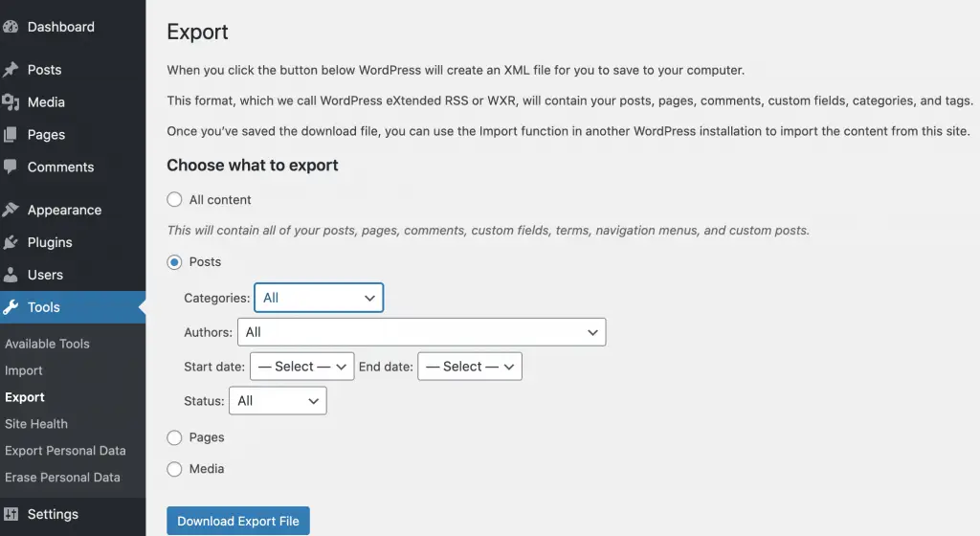Screen dimensions: 980x536
Task: Select the Media export radio button
Action: click(x=174, y=469)
